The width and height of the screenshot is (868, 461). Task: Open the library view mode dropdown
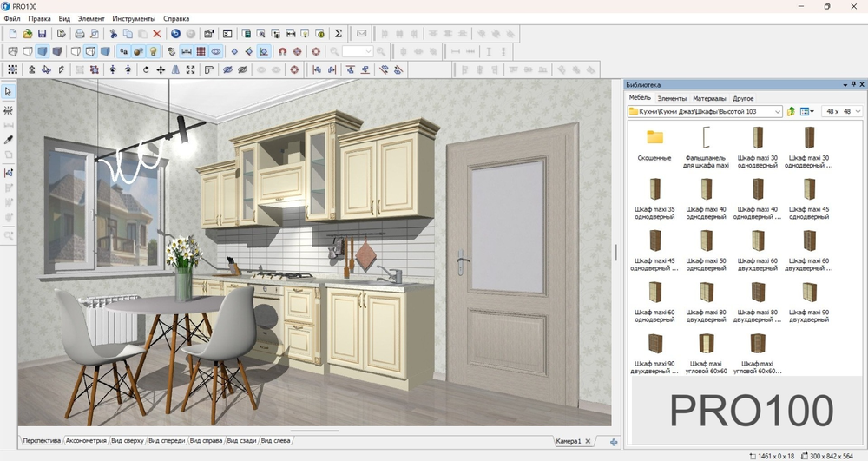pos(812,112)
